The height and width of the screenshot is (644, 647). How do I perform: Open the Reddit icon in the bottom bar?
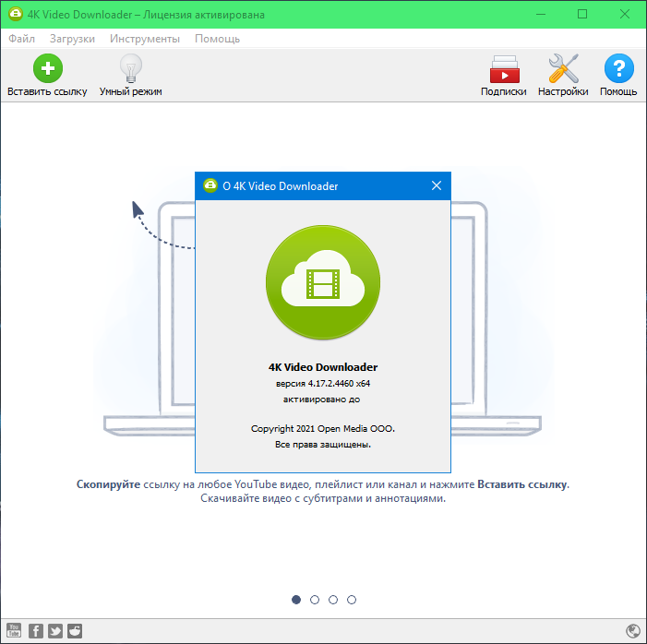75,631
